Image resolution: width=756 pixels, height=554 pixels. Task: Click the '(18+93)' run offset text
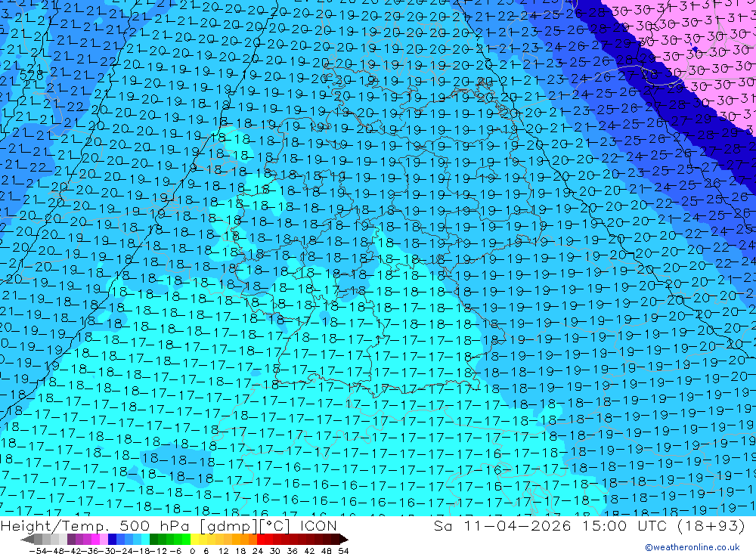tap(711, 525)
